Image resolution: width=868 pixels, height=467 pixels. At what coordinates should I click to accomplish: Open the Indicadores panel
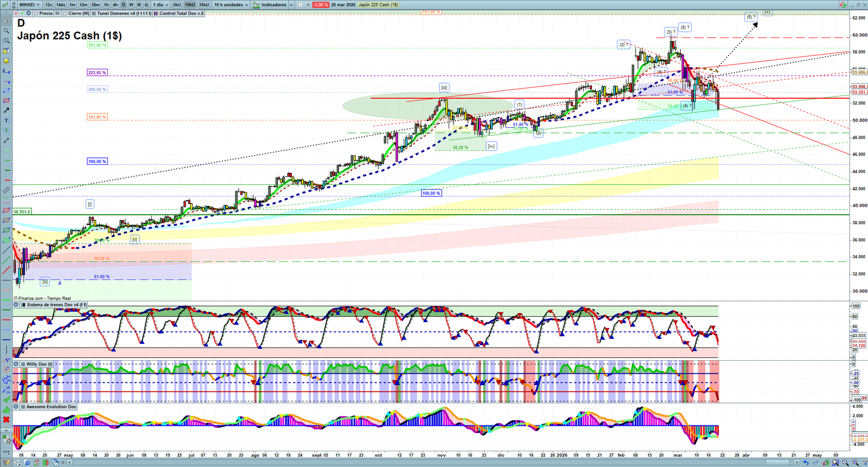click(270, 5)
